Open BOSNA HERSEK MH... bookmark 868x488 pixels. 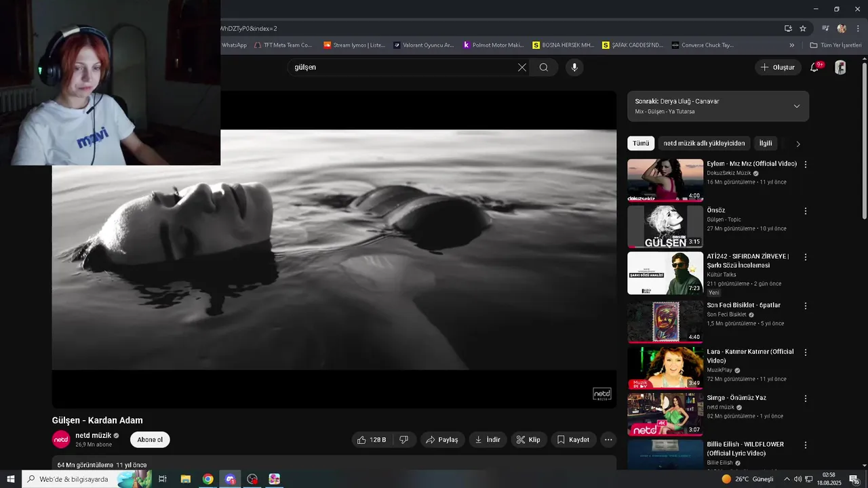coord(563,45)
